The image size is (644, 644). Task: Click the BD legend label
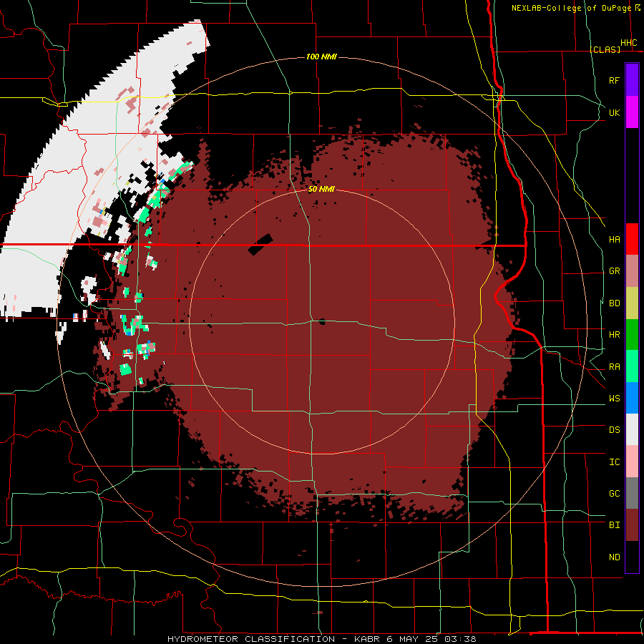614,303
